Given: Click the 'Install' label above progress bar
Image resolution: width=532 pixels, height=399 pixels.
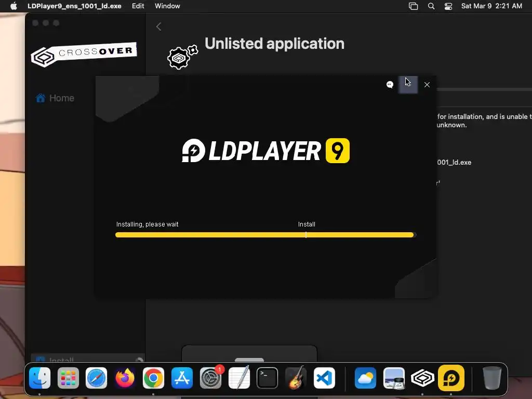Looking at the screenshot, I should (307, 224).
